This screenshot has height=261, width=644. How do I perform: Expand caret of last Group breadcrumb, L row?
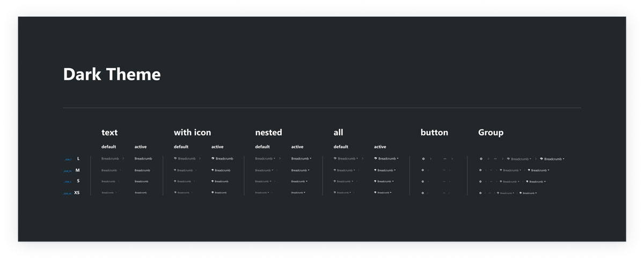563,159
